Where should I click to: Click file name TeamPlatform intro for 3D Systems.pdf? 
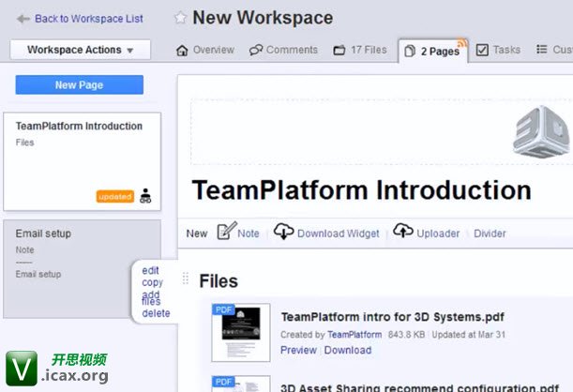[x=393, y=317]
